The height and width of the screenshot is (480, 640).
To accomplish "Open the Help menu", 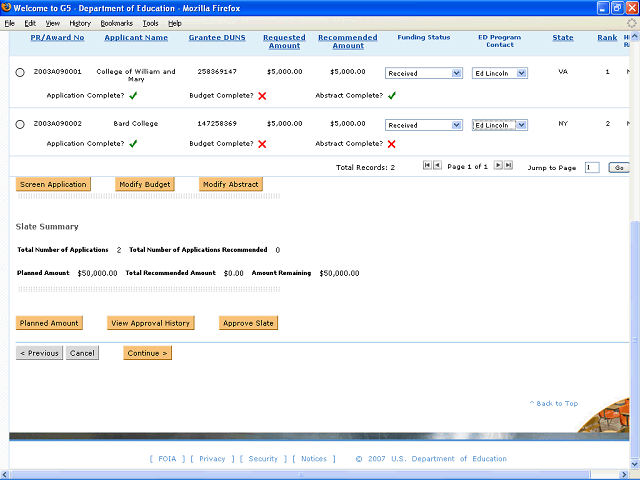I will 175,23.
